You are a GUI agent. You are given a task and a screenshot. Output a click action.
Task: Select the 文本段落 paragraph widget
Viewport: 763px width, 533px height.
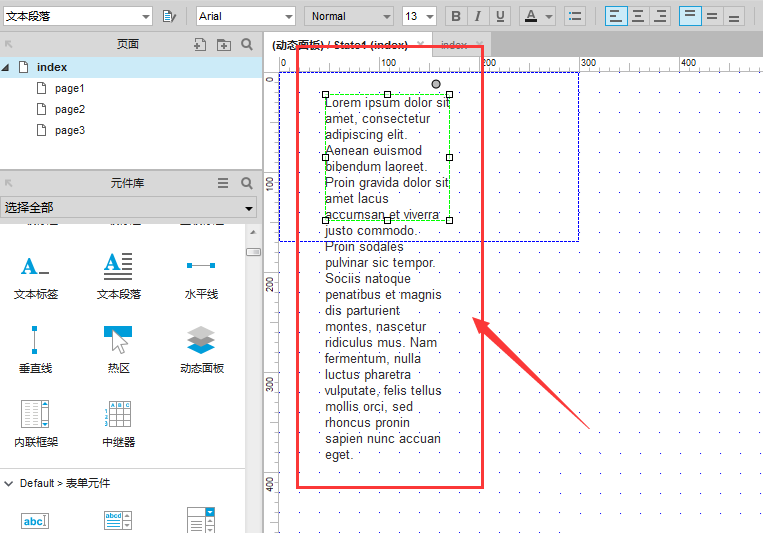118,275
